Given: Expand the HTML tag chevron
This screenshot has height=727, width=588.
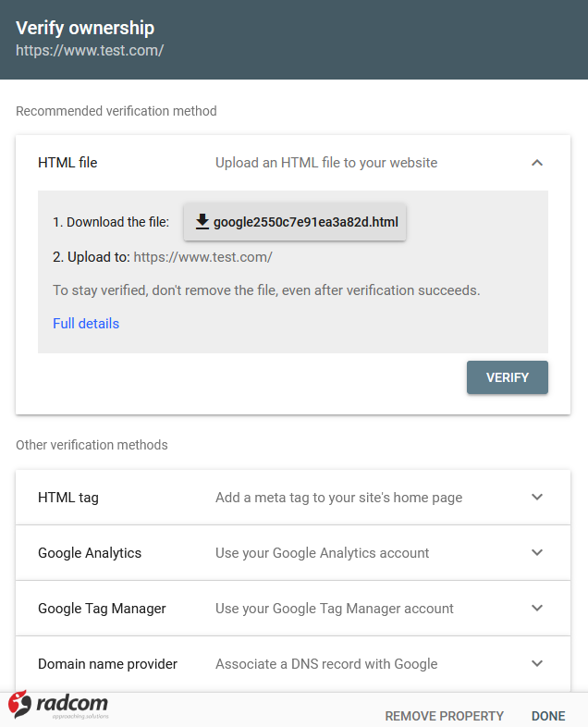Looking at the screenshot, I should [x=537, y=497].
